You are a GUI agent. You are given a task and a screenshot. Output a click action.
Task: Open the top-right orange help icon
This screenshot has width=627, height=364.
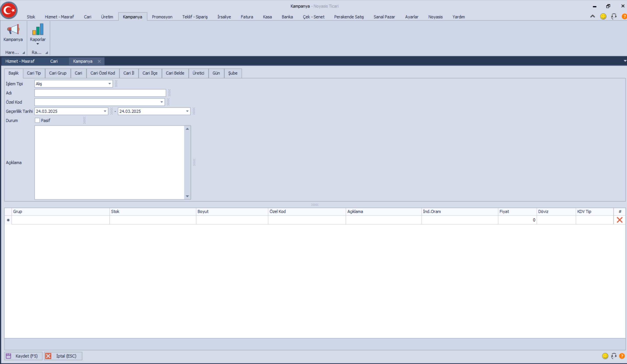point(624,16)
